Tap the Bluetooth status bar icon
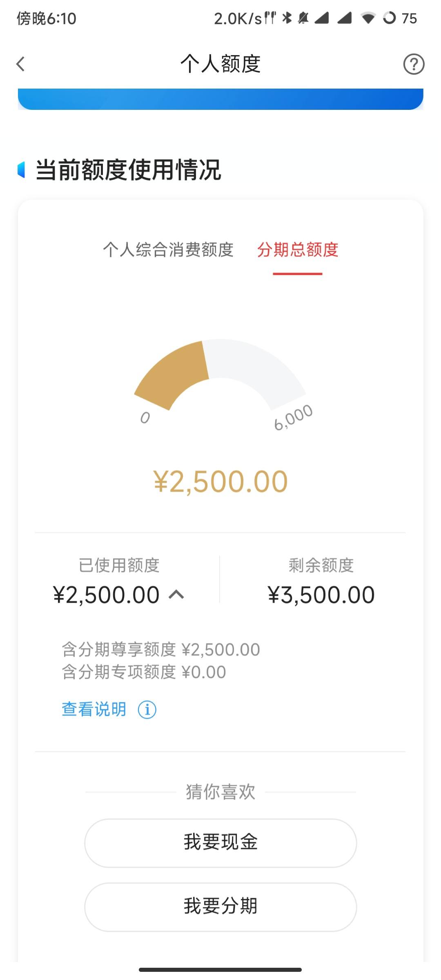 point(287,18)
